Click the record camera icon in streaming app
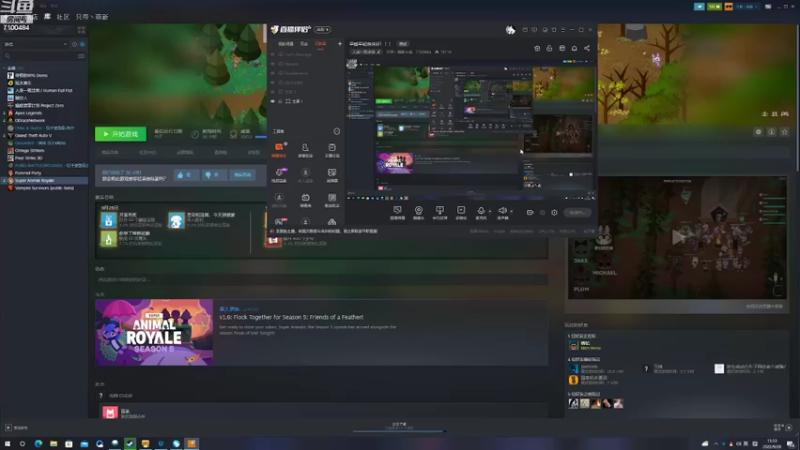800x450 pixels. (530, 213)
